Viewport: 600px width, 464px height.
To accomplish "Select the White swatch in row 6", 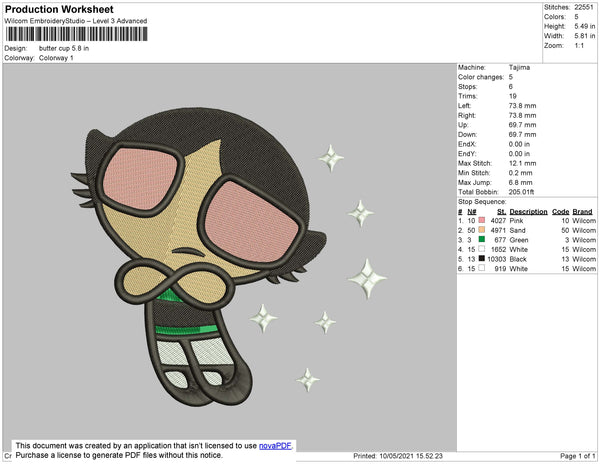I will 482,268.
